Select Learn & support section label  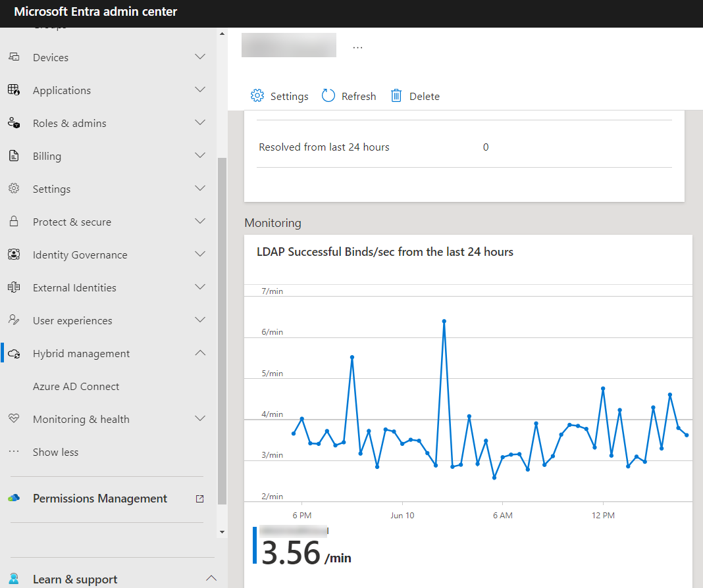[75, 579]
